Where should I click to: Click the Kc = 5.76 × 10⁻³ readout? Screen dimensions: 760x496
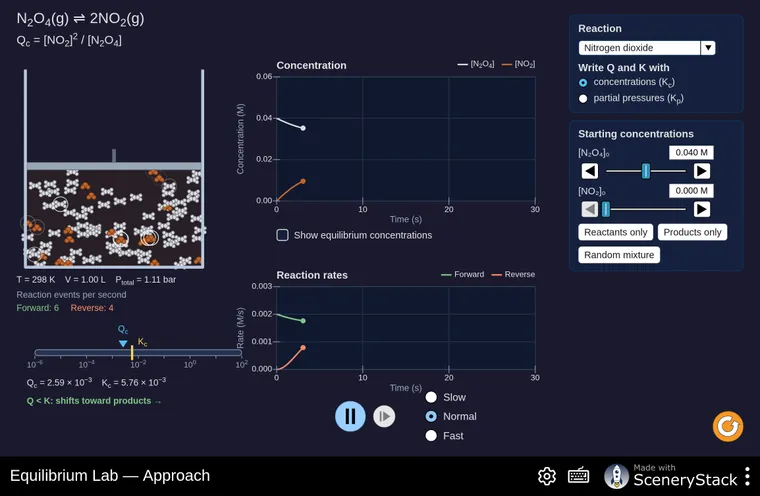[x=134, y=382]
